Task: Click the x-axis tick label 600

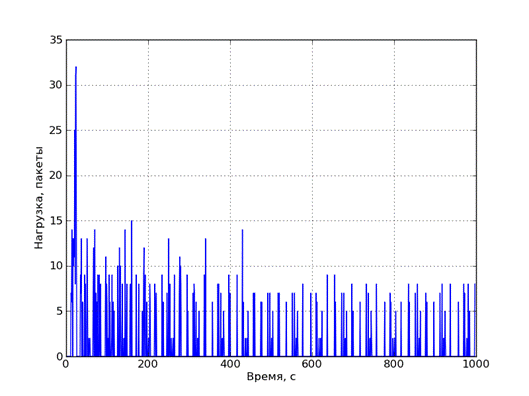Action: pyautogui.click(x=312, y=364)
